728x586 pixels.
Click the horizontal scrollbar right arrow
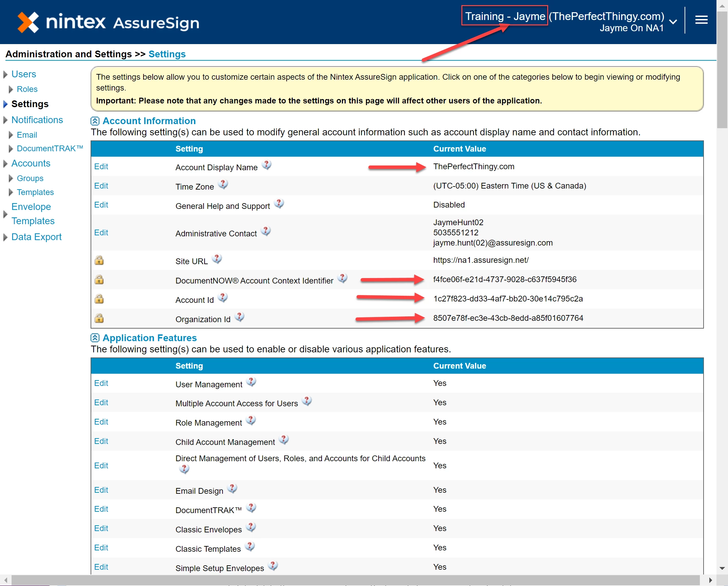[710, 580]
